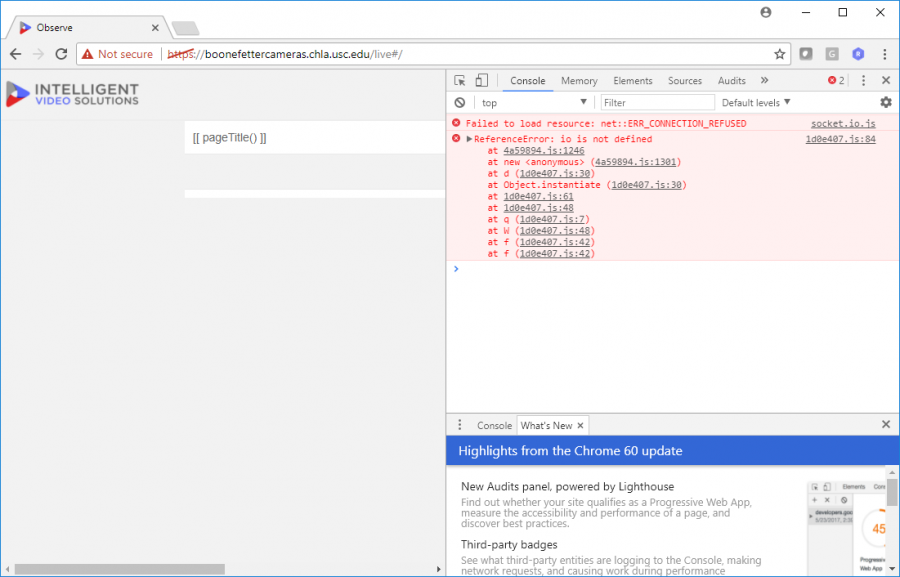900x577 pixels.
Task: Click the horizontal scrollbar right arrow
Action: click(439, 569)
